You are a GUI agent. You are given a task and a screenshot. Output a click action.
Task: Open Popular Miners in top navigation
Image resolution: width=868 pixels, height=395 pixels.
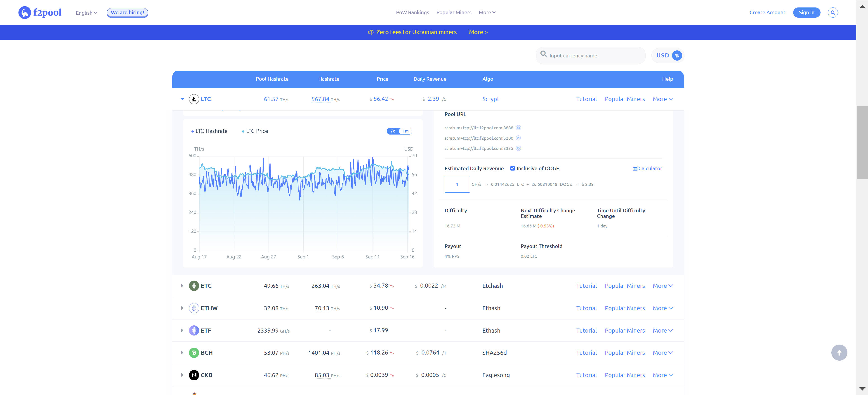454,12
